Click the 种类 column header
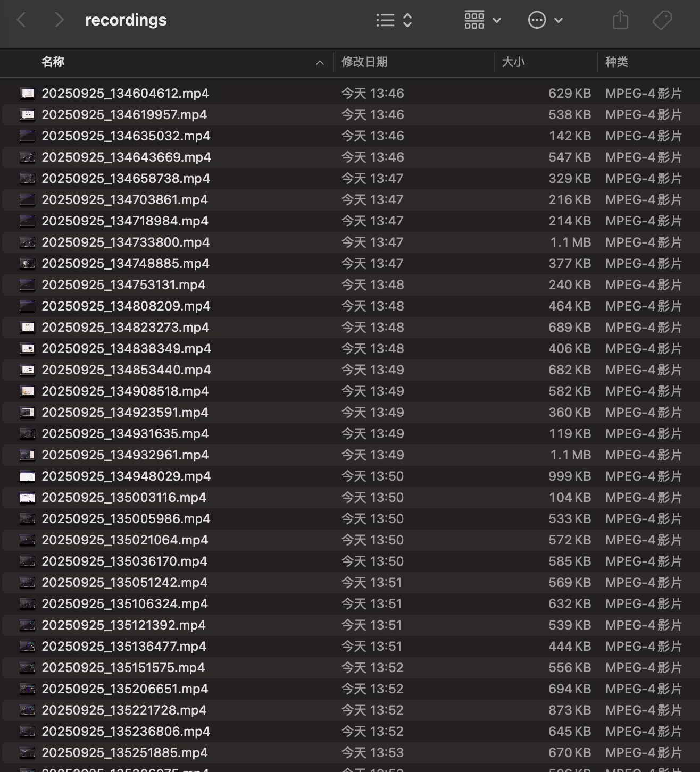The width and height of the screenshot is (700, 772). 617,62
